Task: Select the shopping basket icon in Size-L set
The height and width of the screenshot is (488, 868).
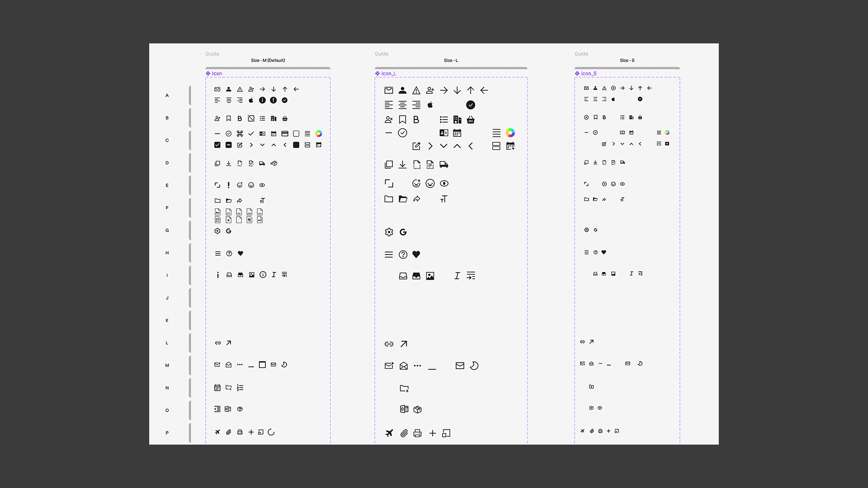Action: tap(471, 120)
